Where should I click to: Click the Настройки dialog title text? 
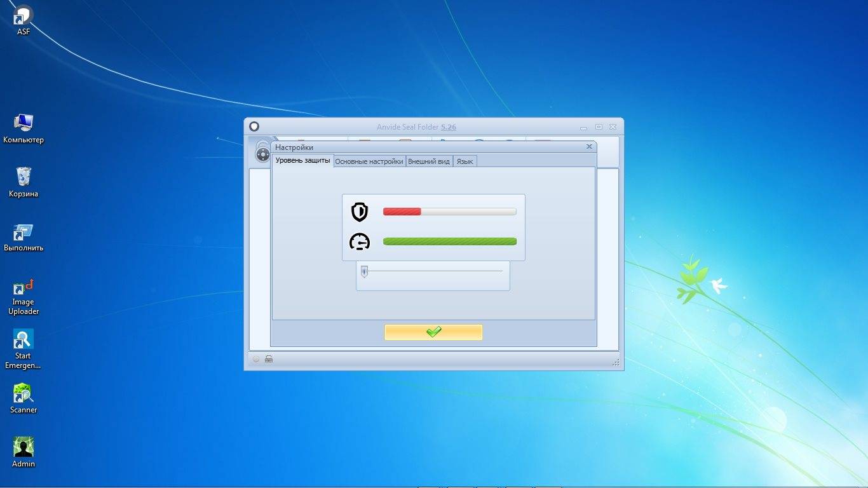294,147
